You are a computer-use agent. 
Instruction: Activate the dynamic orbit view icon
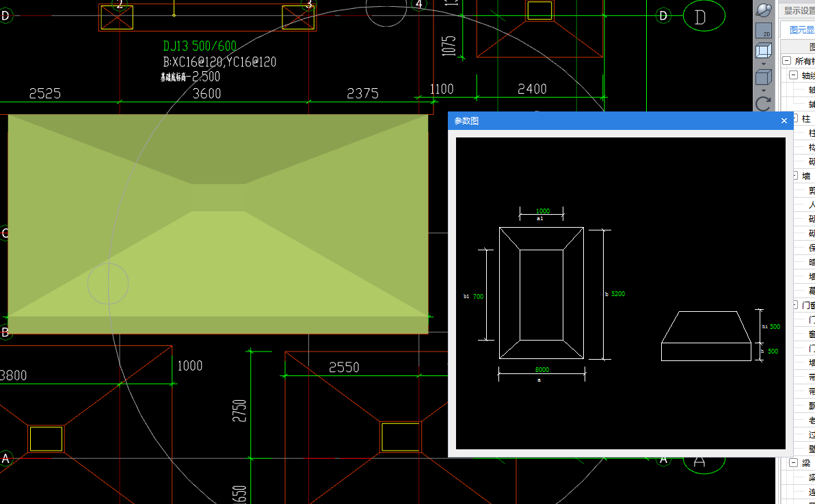point(764,10)
